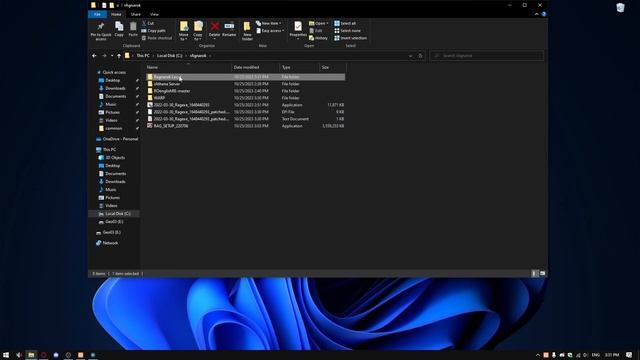Open the Copy to dropdown

tap(198, 31)
